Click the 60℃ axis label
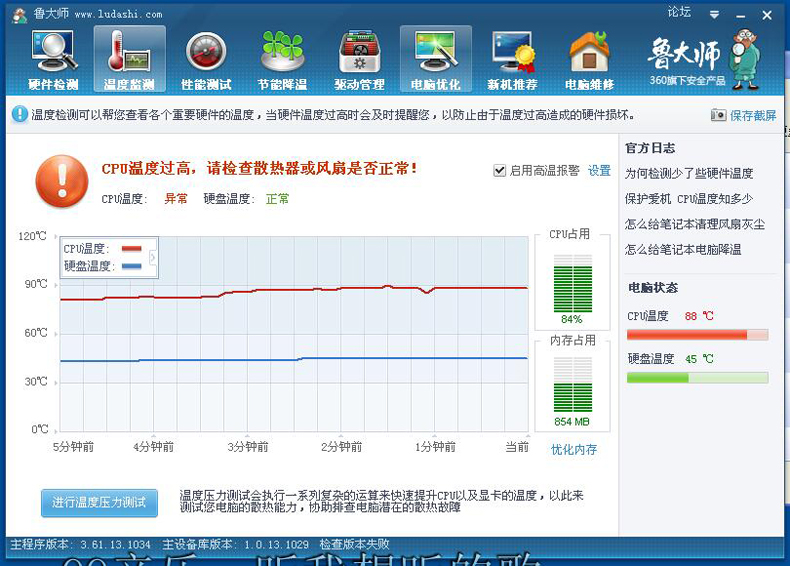This screenshot has width=790, height=566. 36,333
